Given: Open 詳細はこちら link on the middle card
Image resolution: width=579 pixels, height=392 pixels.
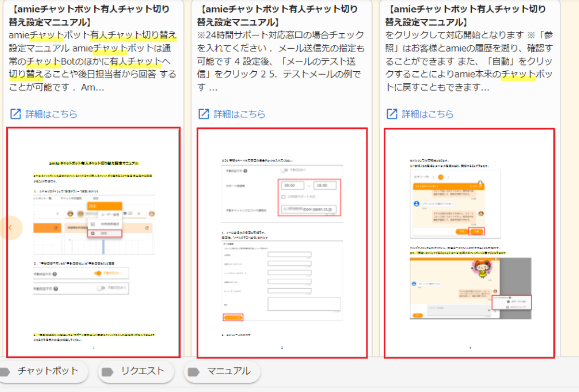Looking at the screenshot, I should 240,114.
